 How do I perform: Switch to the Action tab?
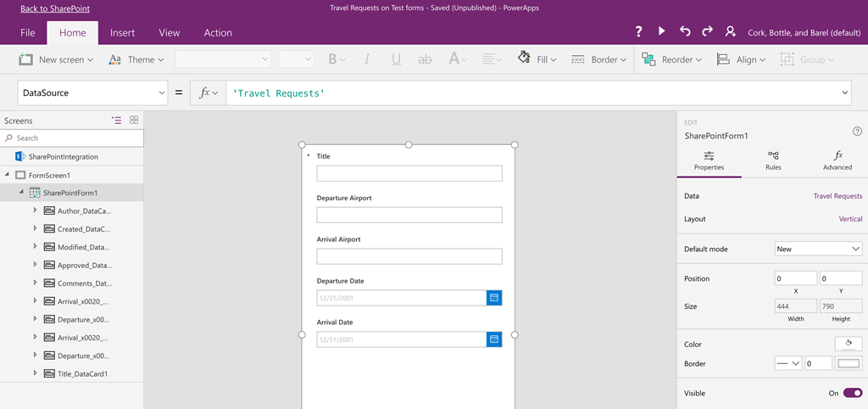[x=218, y=33]
